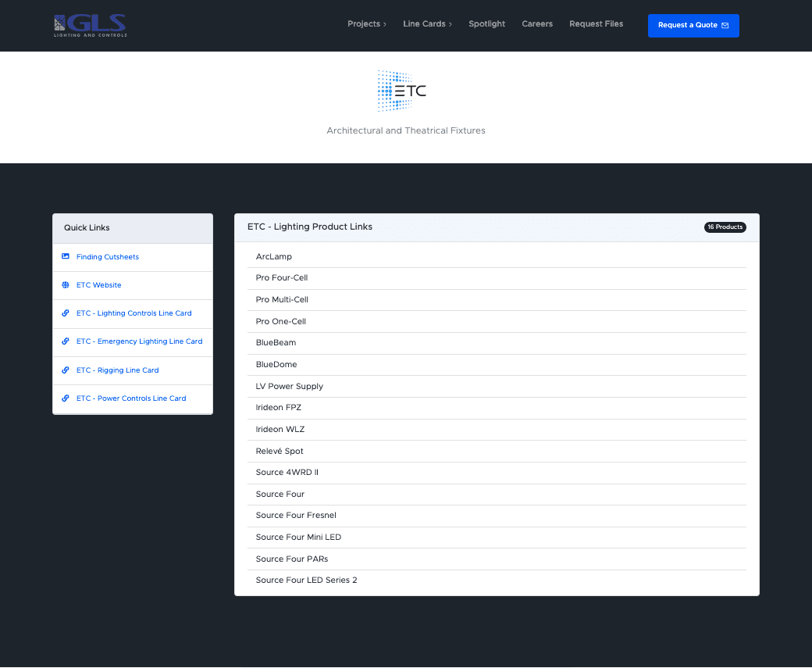Open the Finding Cutsheets link

(108, 257)
